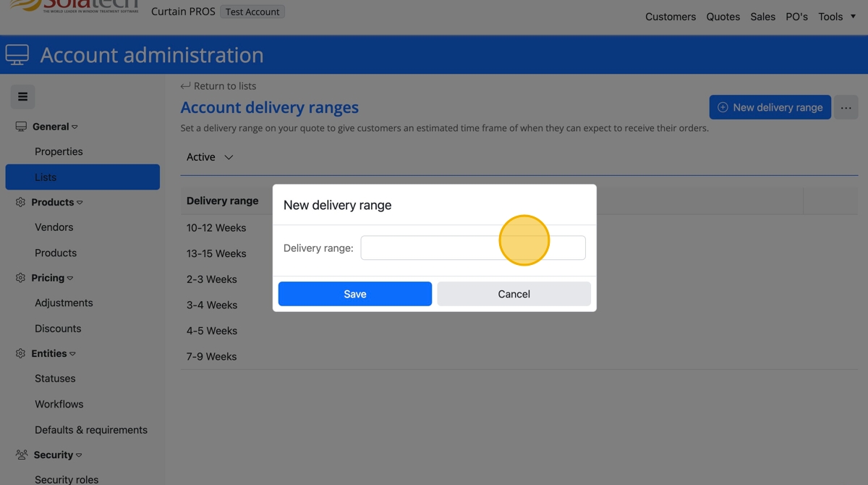Image resolution: width=868 pixels, height=485 pixels.
Task: Click the gear icon next to Products section
Action: tap(20, 203)
